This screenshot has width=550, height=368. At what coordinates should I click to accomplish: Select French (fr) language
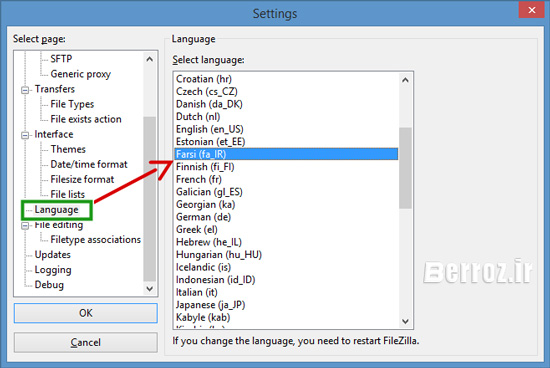[x=286, y=180]
